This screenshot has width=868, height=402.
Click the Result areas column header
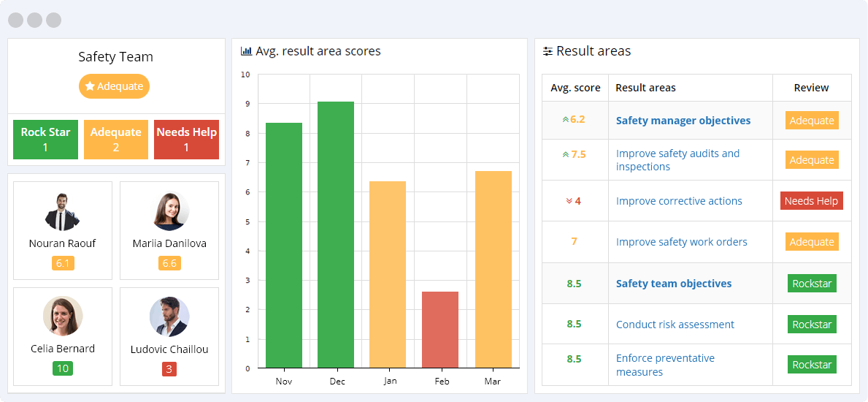[645, 88]
